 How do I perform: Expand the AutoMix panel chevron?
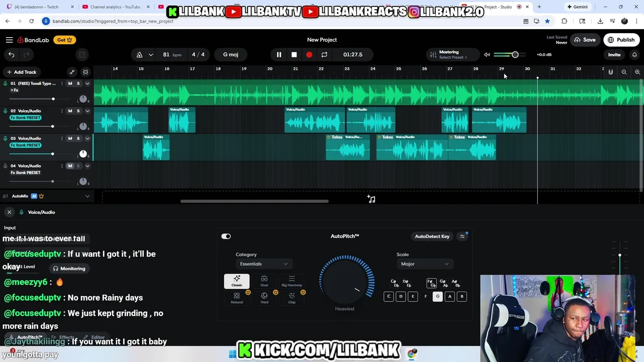(x=87, y=196)
